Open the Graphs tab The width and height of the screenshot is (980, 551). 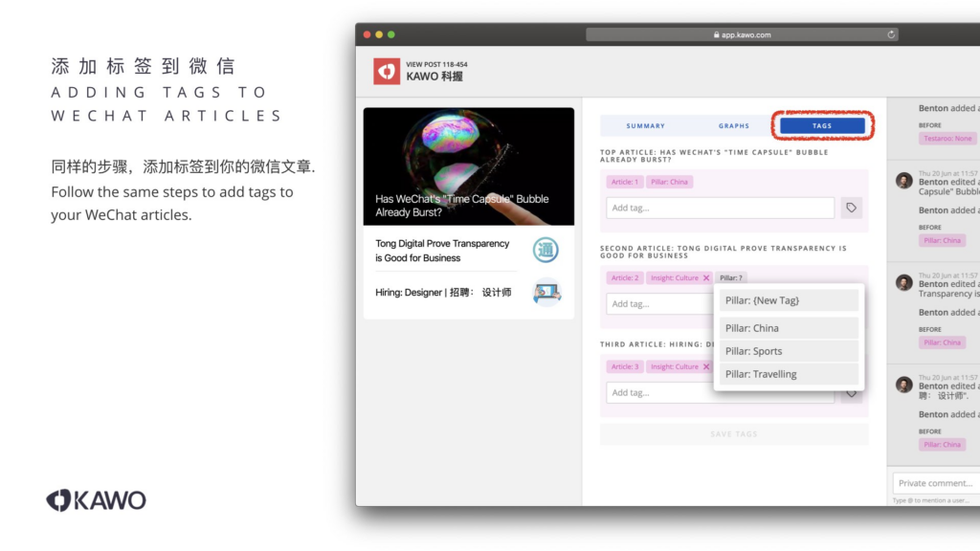(734, 126)
